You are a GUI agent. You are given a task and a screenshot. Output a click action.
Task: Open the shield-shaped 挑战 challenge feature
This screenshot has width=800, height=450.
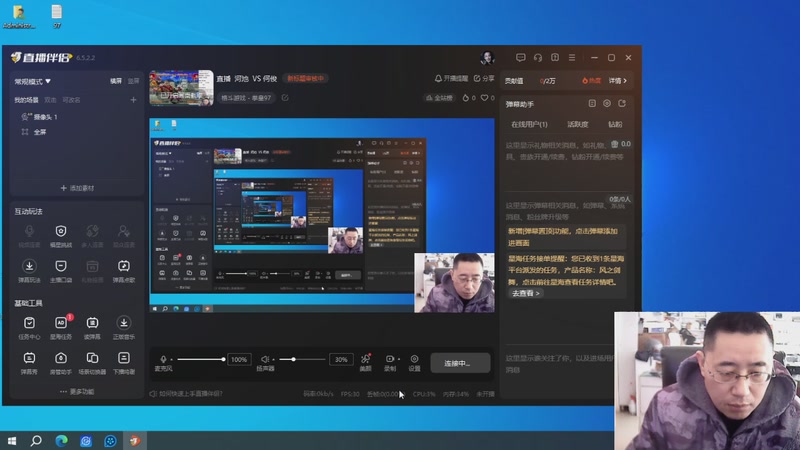click(61, 236)
